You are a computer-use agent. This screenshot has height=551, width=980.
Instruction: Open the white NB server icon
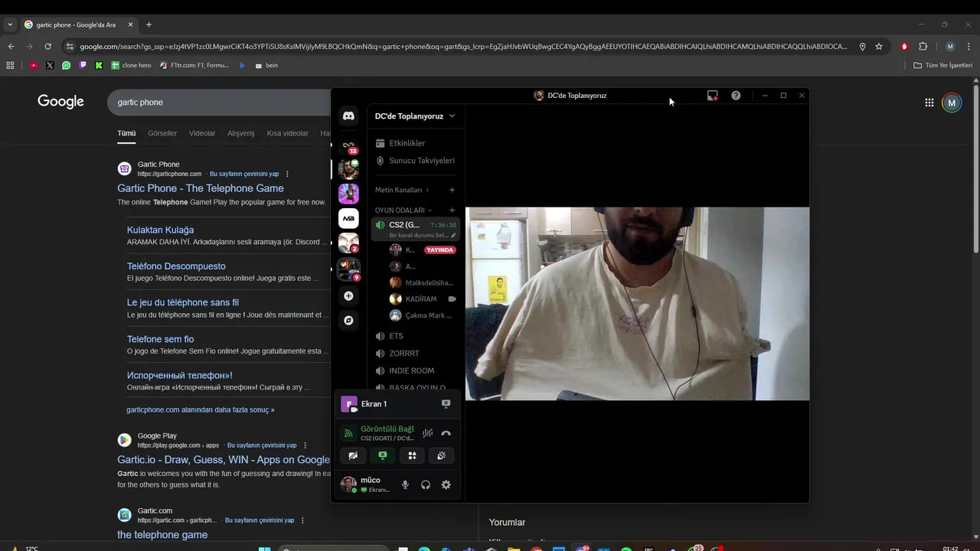[x=348, y=218]
